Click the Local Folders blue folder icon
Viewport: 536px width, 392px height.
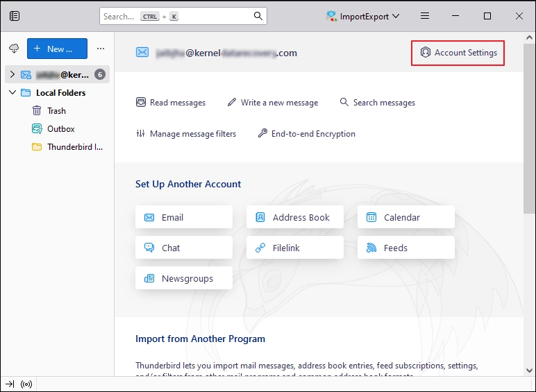click(26, 92)
